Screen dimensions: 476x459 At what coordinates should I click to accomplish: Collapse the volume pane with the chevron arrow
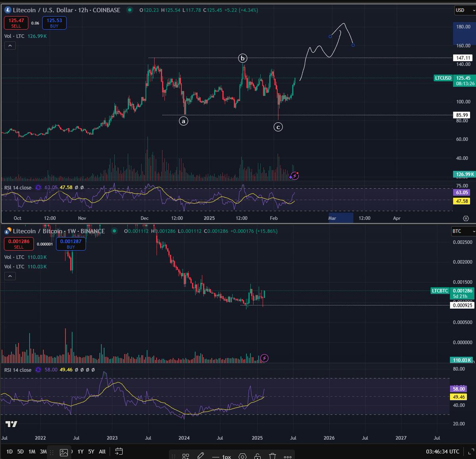pyautogui.click(x=10, y=46)
